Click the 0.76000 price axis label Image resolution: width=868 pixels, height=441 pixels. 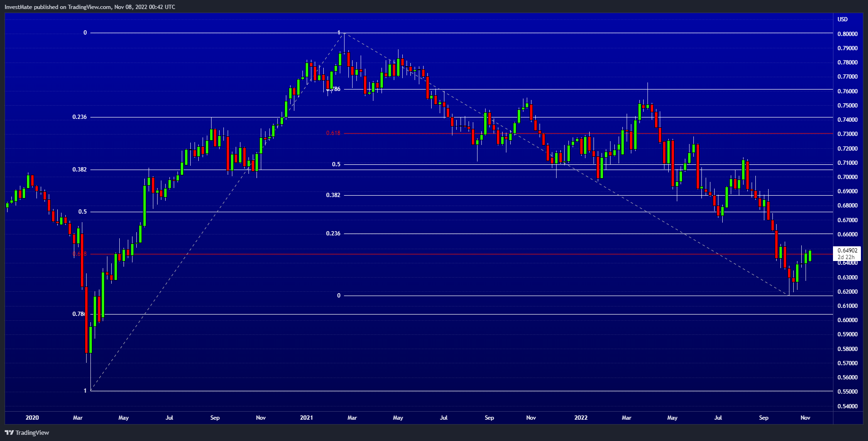(x=847, y=91)
